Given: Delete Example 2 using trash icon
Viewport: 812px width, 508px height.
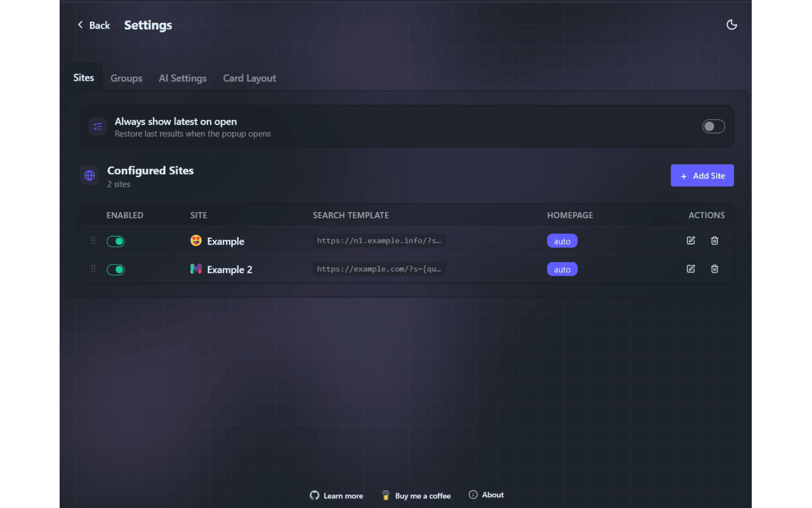Looking at the screenshot, I should click(x=714, y=269).
